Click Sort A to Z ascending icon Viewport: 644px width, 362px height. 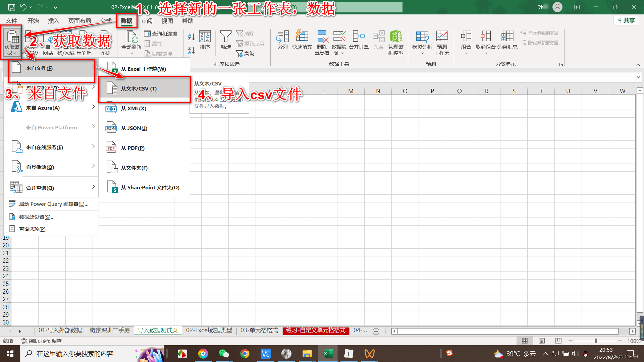click(191, 37)
